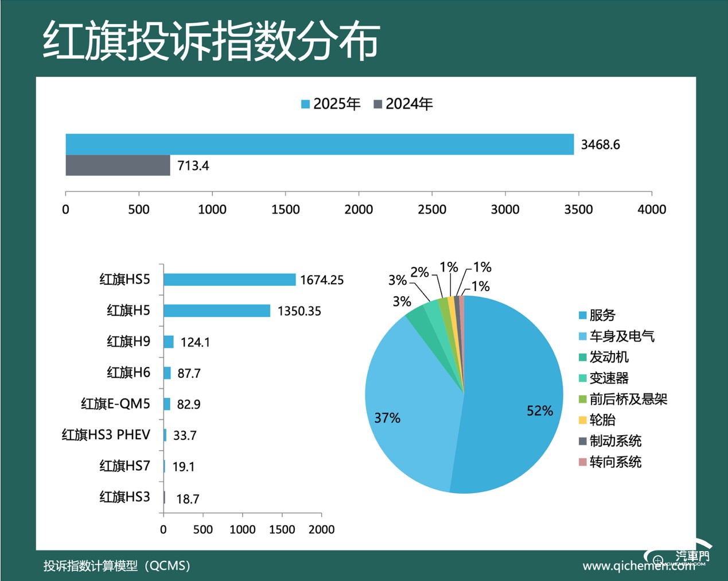Click the value label 19.1
This screenshot has width=728, height=581.
[184, 467]
